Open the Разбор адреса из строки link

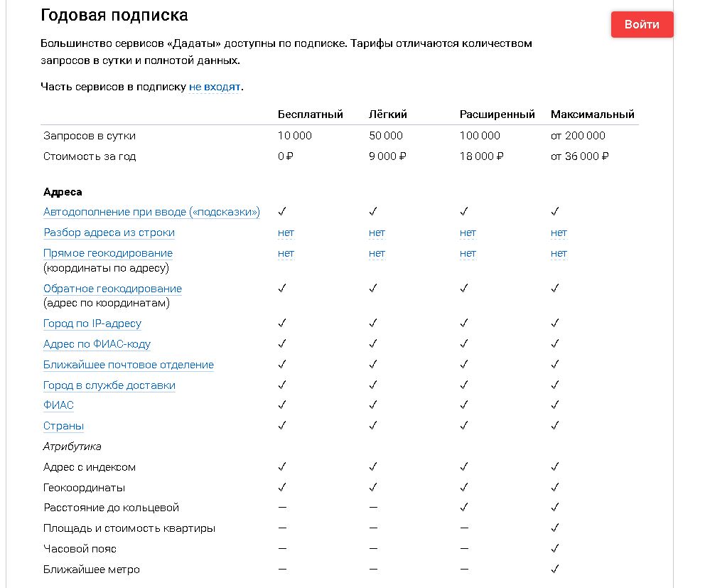(x=109, y=232)
